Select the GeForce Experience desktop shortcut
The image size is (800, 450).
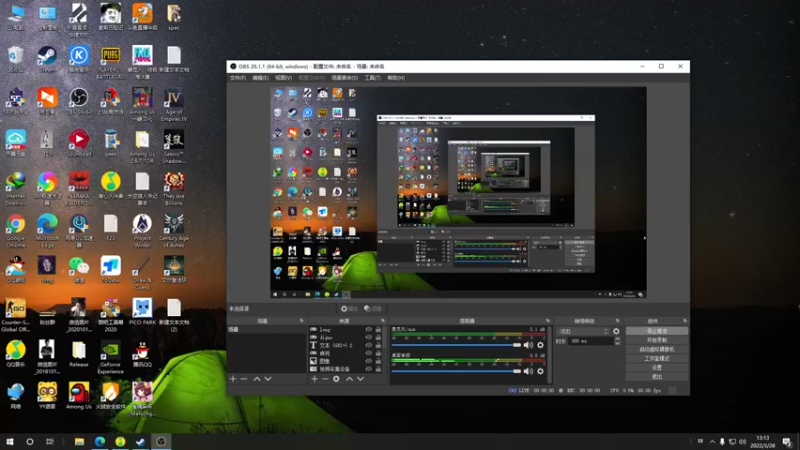[x=111, y=358]
